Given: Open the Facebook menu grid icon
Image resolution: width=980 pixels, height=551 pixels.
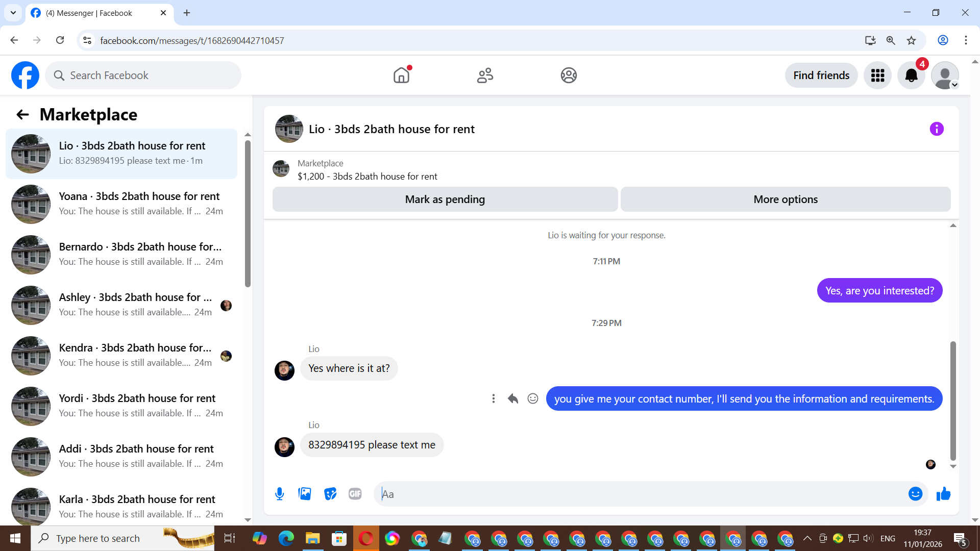Looking at the screenshot, I should 877,76.
